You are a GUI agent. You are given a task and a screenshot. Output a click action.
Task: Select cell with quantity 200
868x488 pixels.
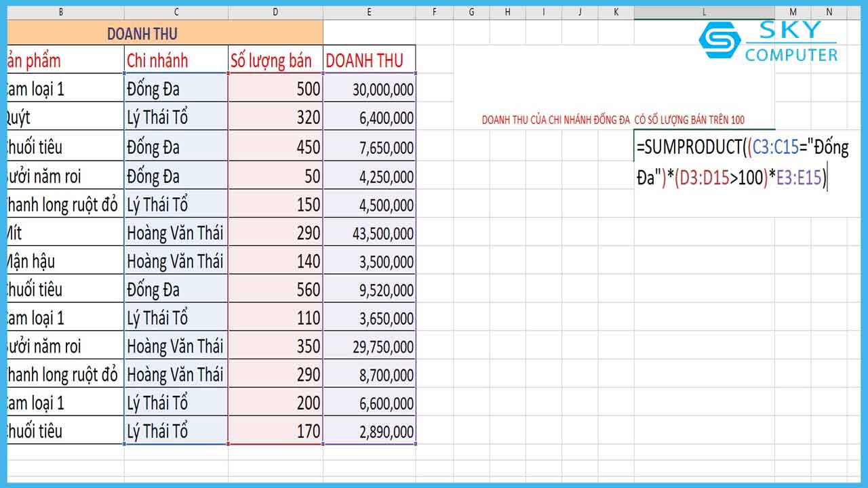275,402
